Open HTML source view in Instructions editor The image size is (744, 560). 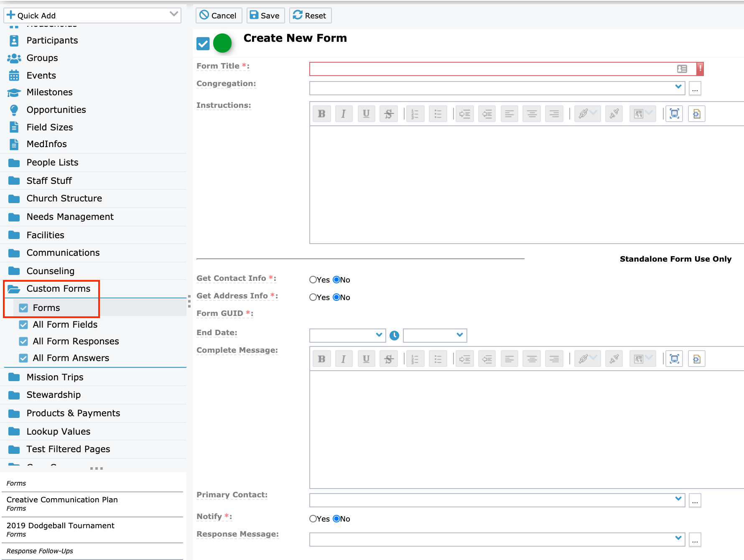pos(697,114)
